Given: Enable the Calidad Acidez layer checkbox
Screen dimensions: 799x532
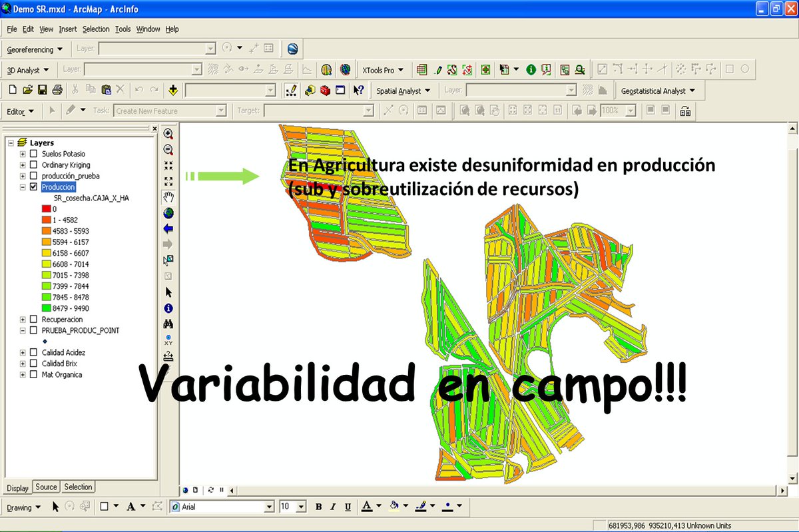Looking at the screenshot, I should point(33,352).
